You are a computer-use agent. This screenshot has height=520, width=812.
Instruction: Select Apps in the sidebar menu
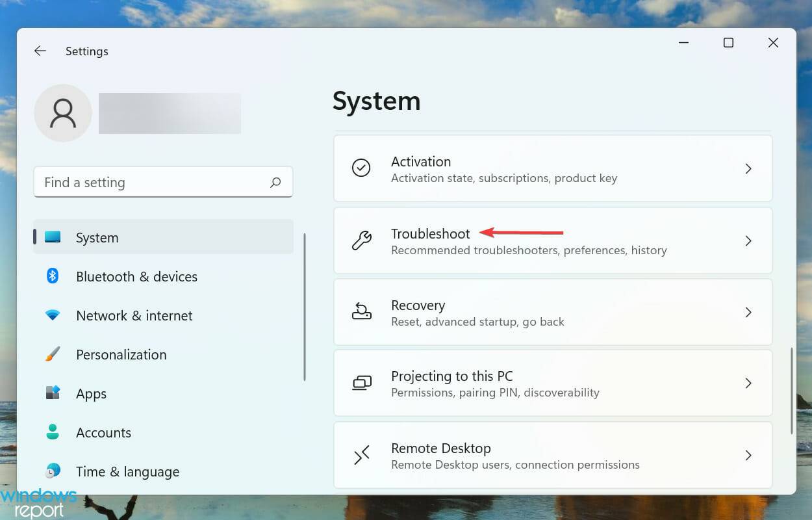tap(91, 393)
